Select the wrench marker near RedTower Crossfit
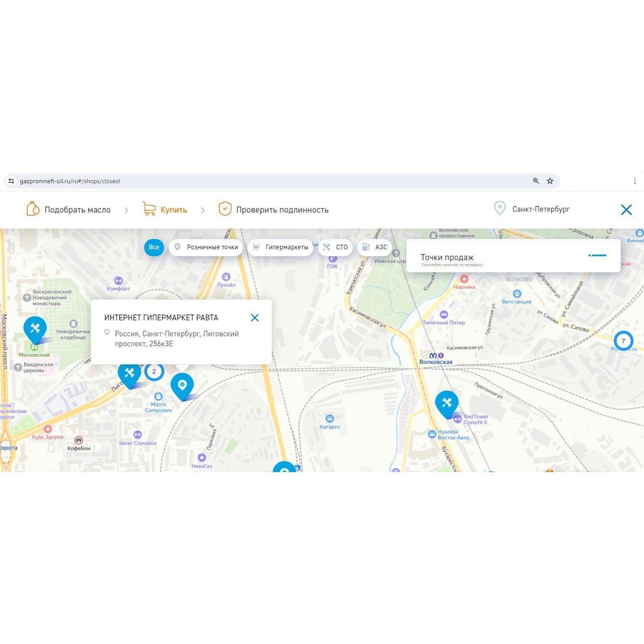The width and height of the screenshot is (644, 644). pyautogui.click(x=446, y=403)
